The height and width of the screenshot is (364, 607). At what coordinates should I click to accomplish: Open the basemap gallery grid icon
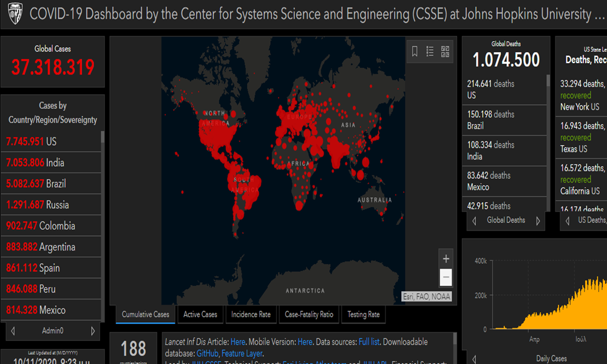[445, 52]
